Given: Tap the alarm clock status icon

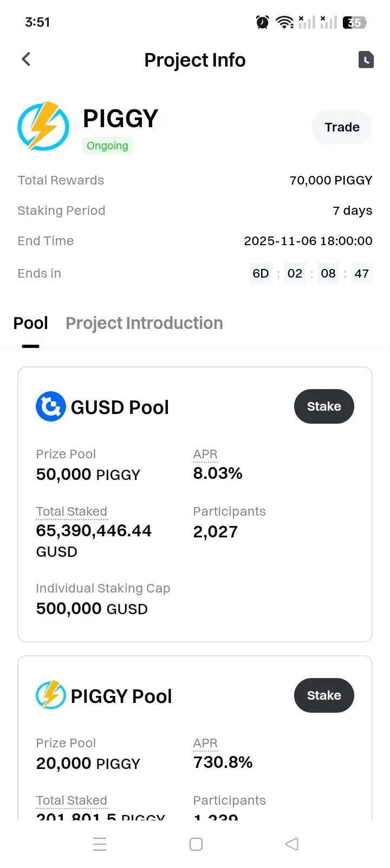Looking at the screenshot, I should 263,22.
